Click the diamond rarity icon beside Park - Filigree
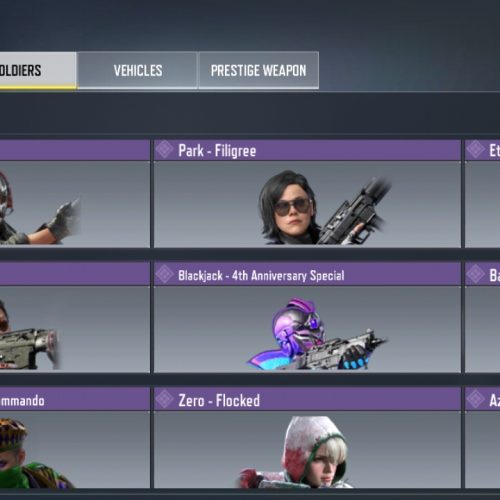This screenshot has width=500, height=500. point(165,150)
